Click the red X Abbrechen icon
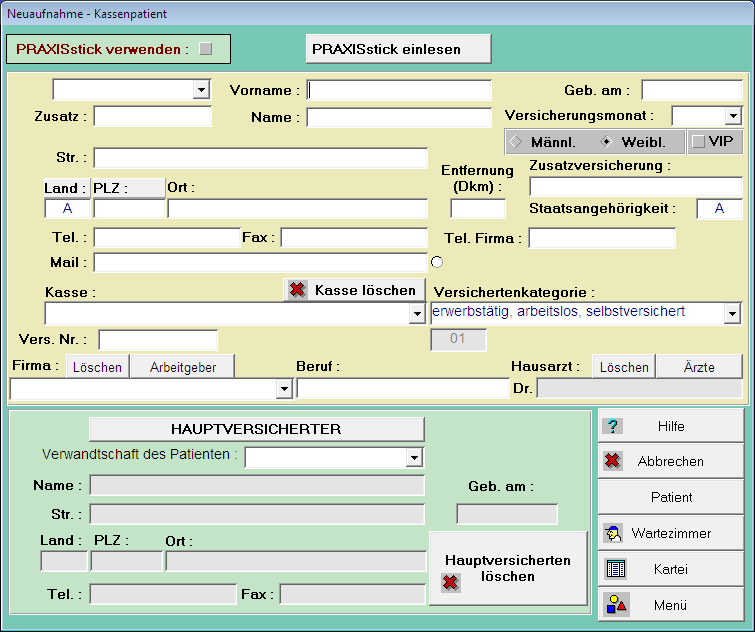Screen dimensions: 755x632 (x=614, y=461)
